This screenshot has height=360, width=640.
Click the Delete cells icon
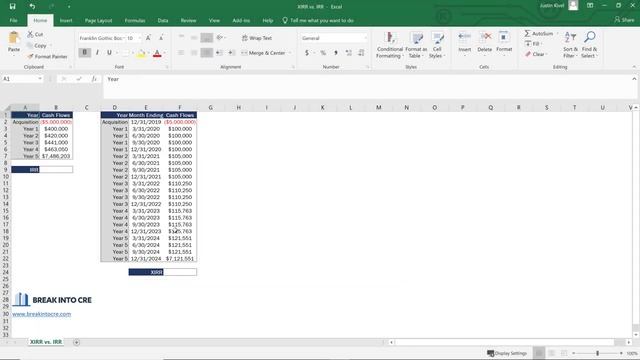pos(484,38)
